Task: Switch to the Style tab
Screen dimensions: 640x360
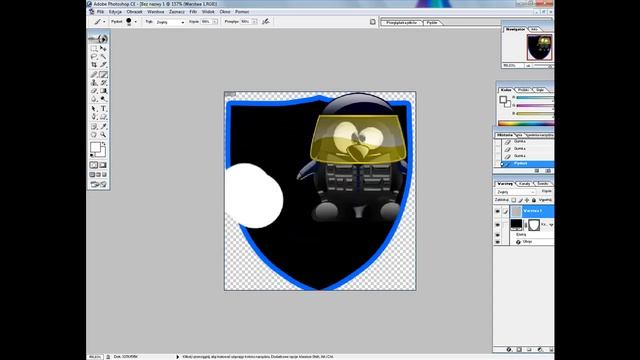Action: [540, 90]
